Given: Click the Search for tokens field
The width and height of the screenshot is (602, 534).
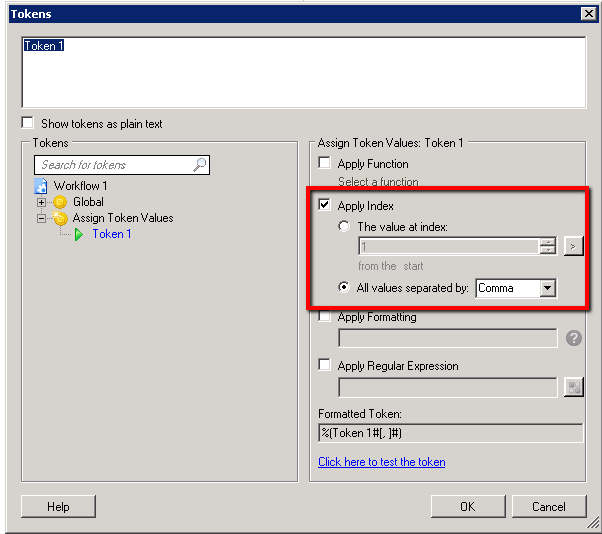Looking at the screenshot, I should click(x=122, y=165).
